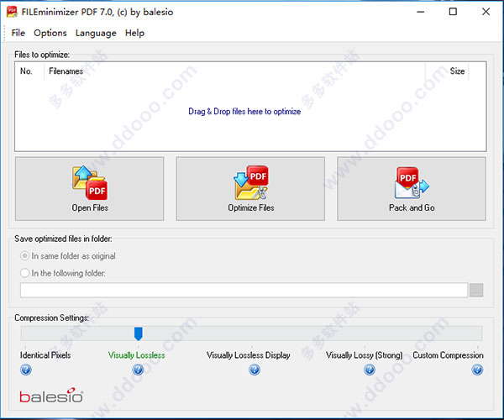Screen dimensions: 504x420
Task: Click the Filenames column header
Action: click(x=234, y=71)
